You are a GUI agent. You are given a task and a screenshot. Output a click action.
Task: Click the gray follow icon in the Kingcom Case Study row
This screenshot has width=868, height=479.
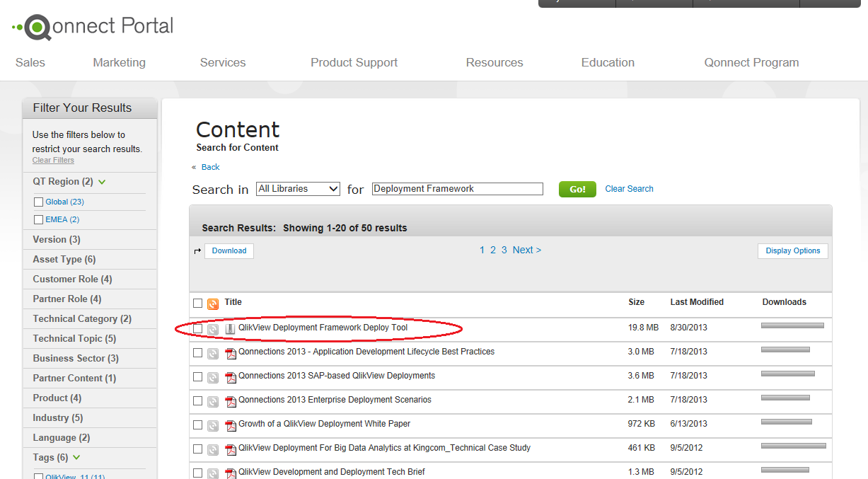click(x=213, y=449)
